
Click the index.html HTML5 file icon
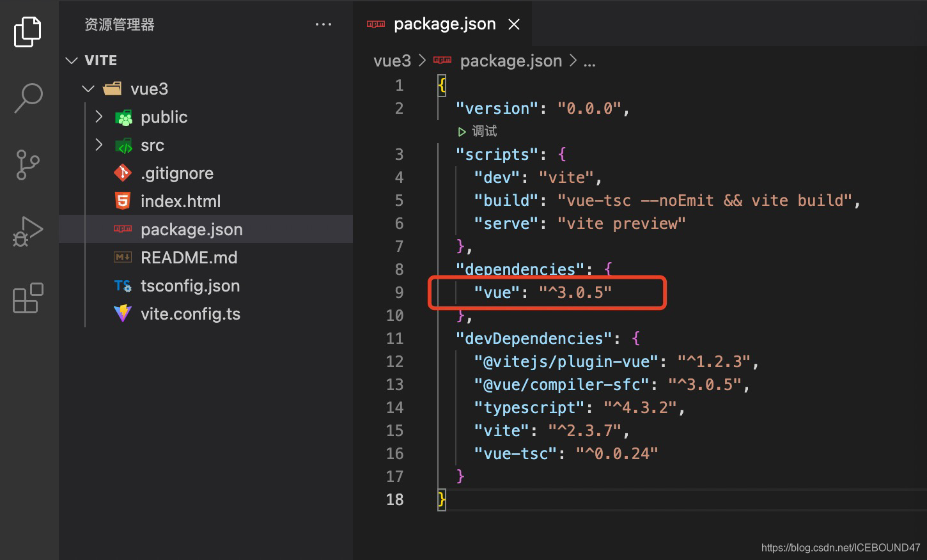click(122, 201)
